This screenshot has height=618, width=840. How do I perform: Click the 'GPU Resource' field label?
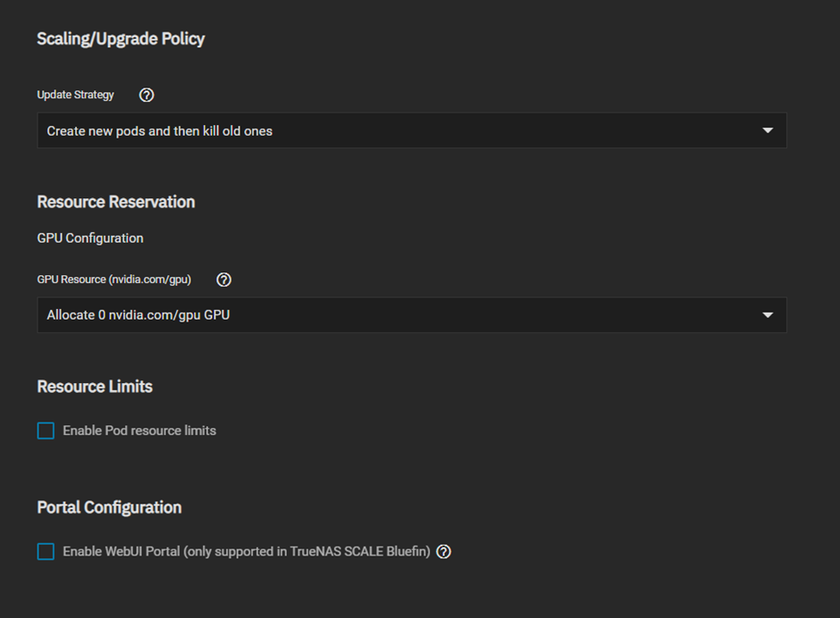click(71, 280)
